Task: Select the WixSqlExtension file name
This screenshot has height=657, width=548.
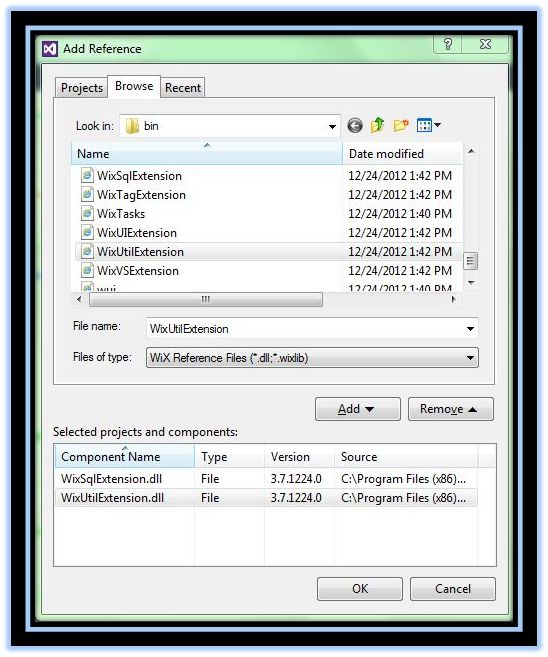Action: pos(139,176)
